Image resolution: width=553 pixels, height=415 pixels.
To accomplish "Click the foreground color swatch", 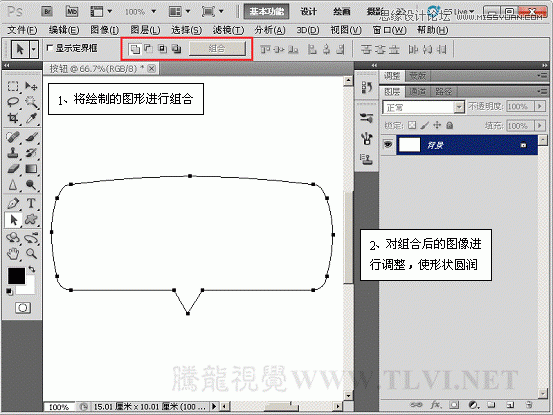I will point(16,276).
